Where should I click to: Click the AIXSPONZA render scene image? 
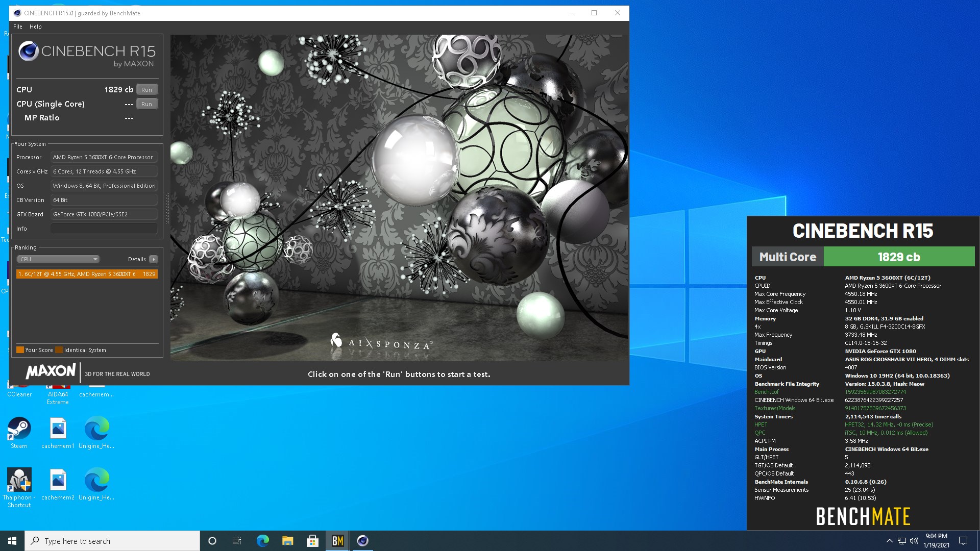tap(399, 198)
